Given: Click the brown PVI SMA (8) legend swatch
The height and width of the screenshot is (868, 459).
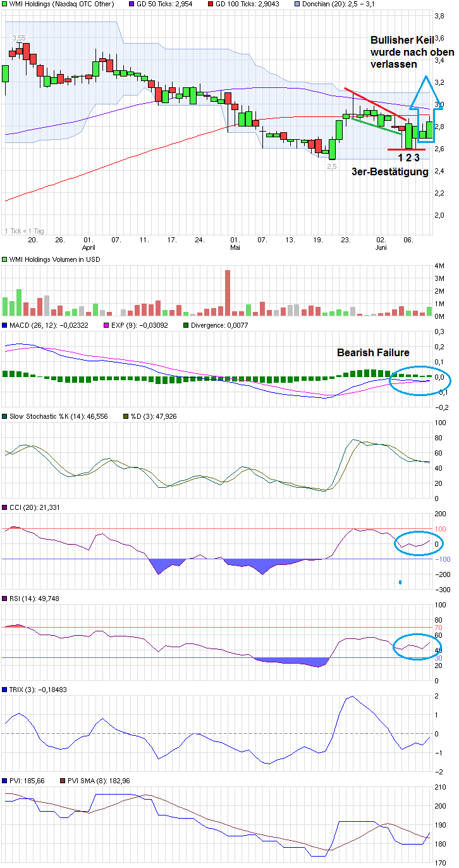Looking at the screenshot, I should pos(63,781).
